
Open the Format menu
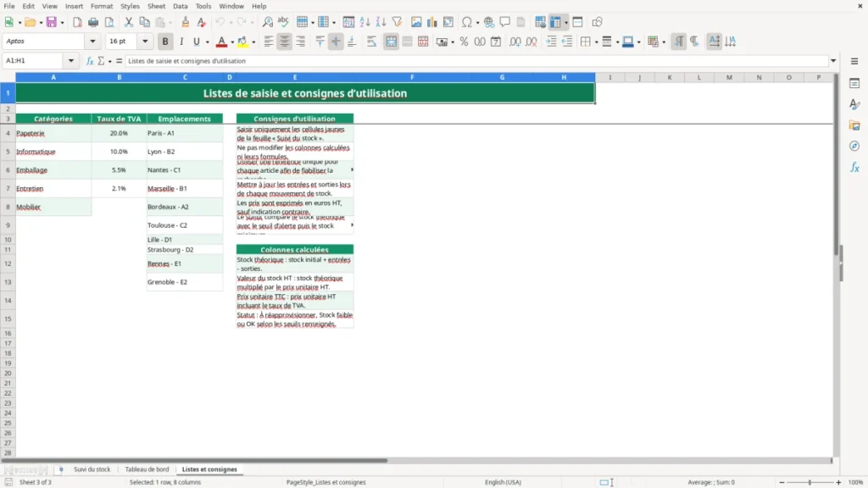(x=102, y=6)
